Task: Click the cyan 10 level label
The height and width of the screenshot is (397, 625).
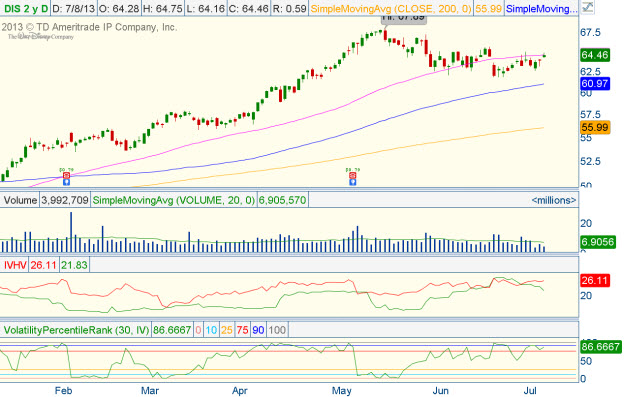Action: (211, 330)
